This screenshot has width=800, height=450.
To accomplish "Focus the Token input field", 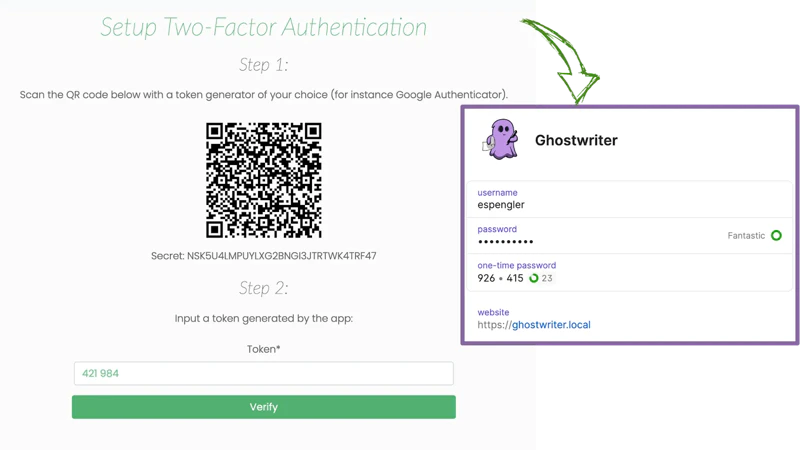I will tap(264, 373).
